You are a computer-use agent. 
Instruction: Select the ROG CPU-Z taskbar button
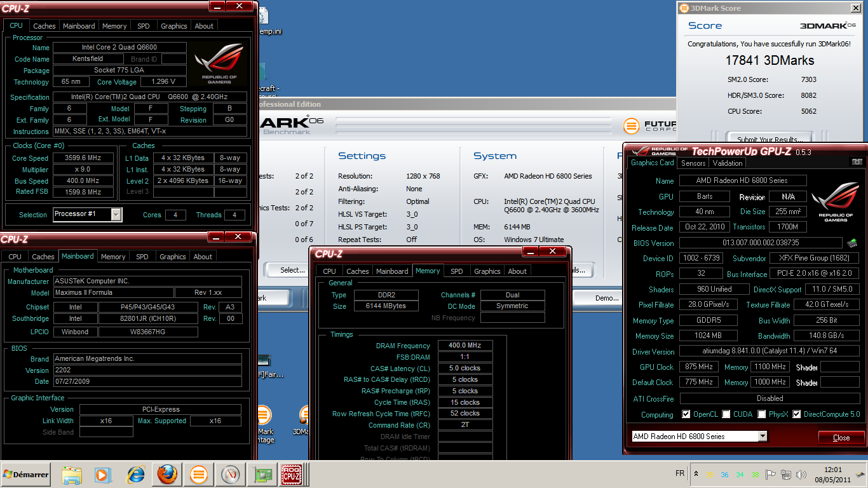(294, 474)
